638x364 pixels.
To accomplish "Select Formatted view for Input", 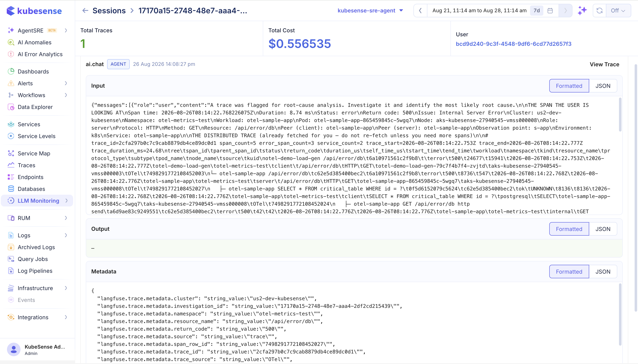I will point(569,86).
